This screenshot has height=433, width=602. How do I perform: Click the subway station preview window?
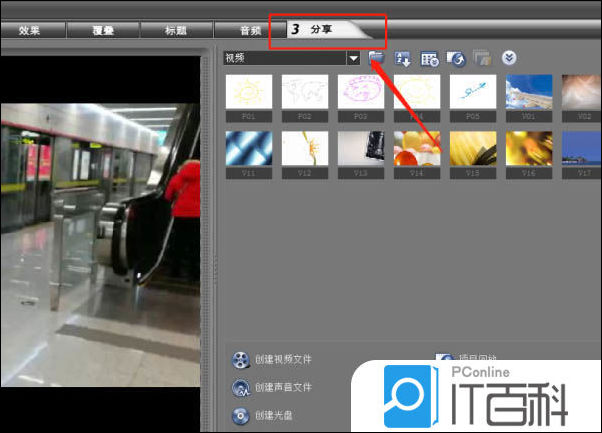pyautogui.click(x=101, y=245)
